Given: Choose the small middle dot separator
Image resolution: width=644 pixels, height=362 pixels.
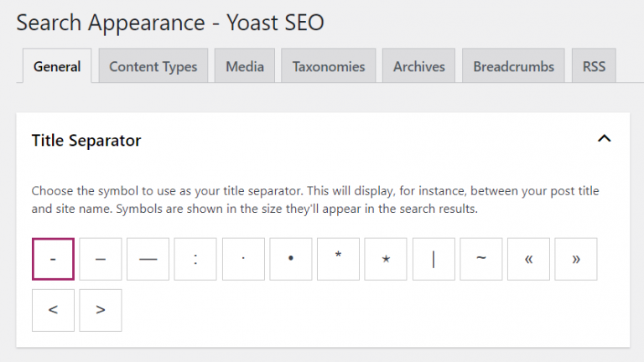Looking at the screenshot, I should click(243, 259).
